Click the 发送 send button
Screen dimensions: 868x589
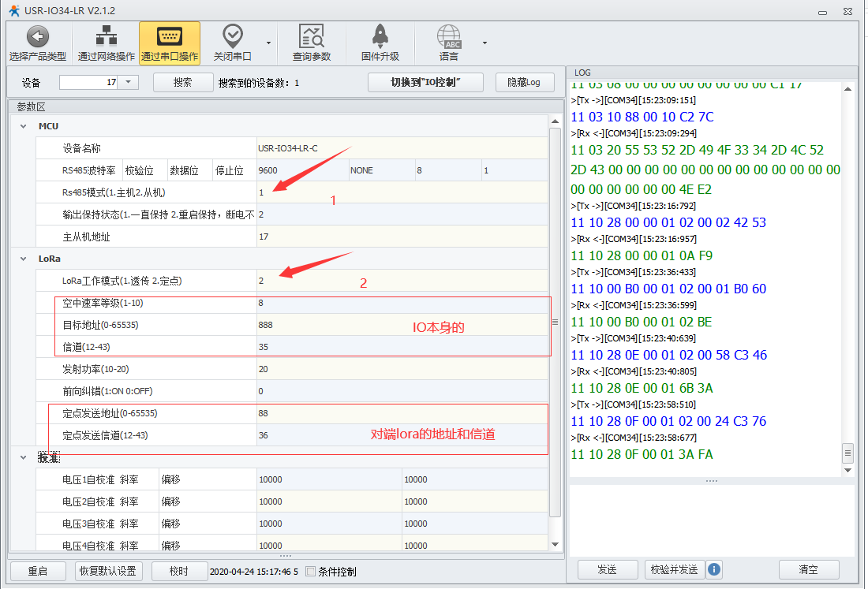pos(608,569)
